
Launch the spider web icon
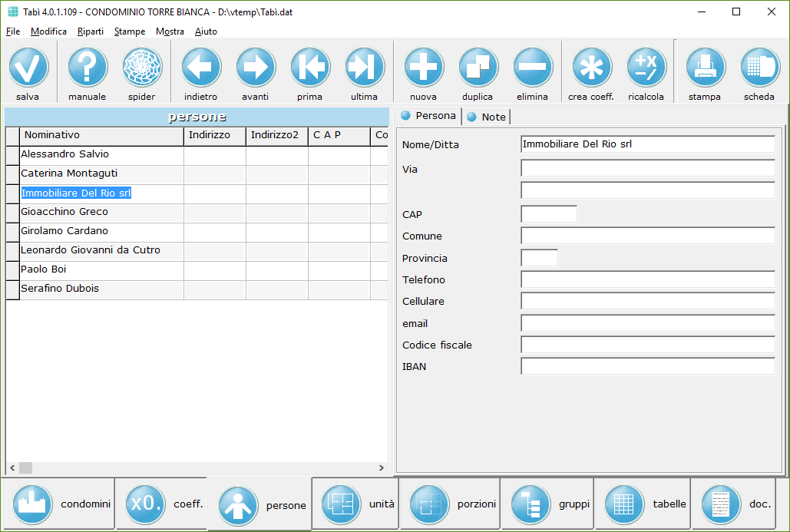(x=142, y=68)
